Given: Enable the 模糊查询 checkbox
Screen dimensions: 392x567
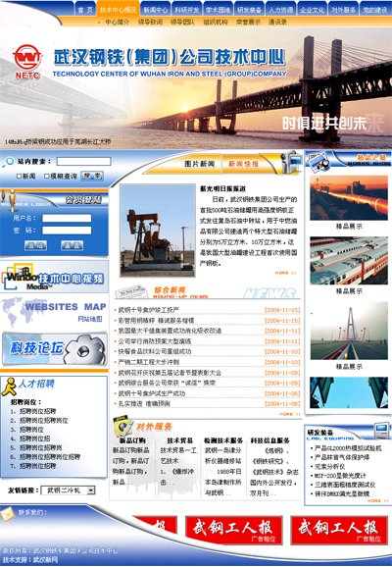Looking at the screenshot, I should [46, 177].
